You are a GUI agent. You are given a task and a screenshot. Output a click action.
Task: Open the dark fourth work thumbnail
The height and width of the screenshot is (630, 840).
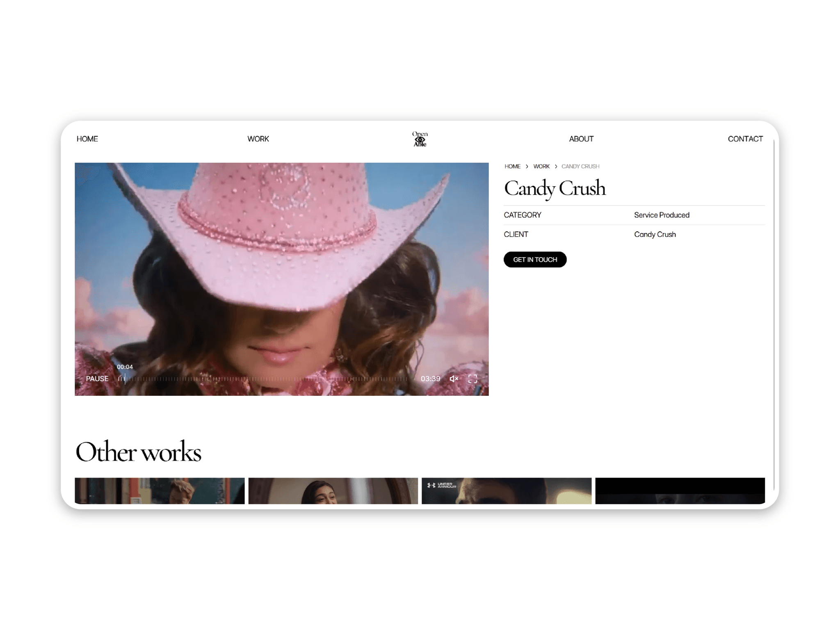[x=680, y=491]
